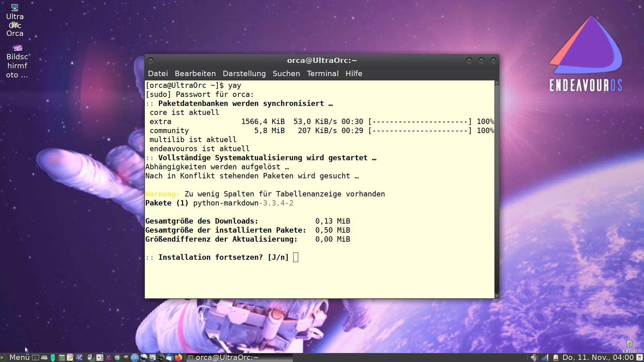Click the 'community' download progress row
Screen dimensions: 644x362
[x=322, y=131]
